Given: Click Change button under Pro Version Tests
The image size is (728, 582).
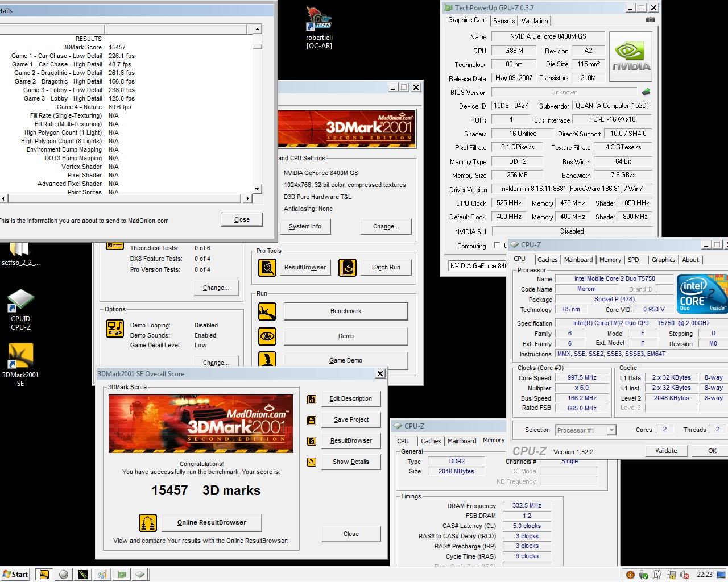Looking at the screenshot, I should (x=216, y=288).
